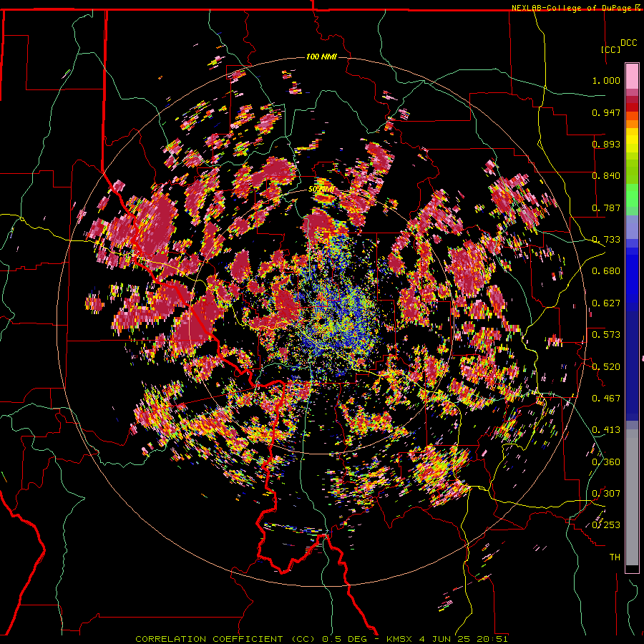Screen dimensions: 644x644
Task: Click the 0.627 legend value
Action: 606,303
